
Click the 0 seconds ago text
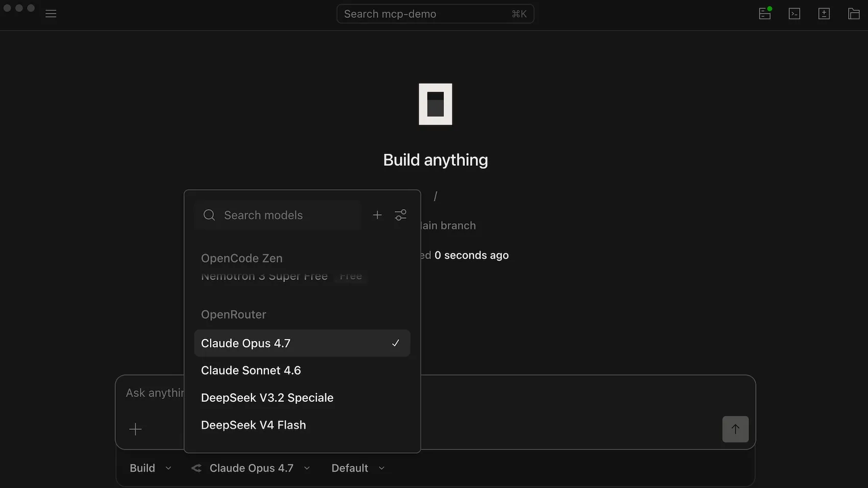tap(471, 255)
